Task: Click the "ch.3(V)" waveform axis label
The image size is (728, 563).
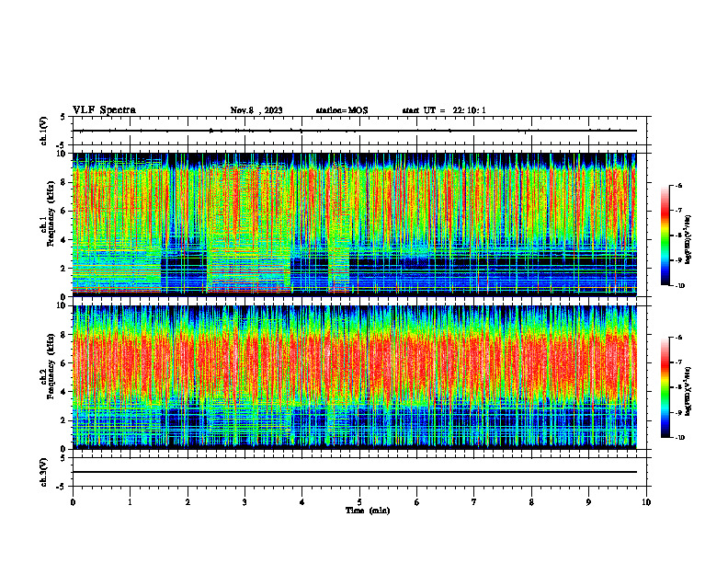Action: (x=44, y=472)
